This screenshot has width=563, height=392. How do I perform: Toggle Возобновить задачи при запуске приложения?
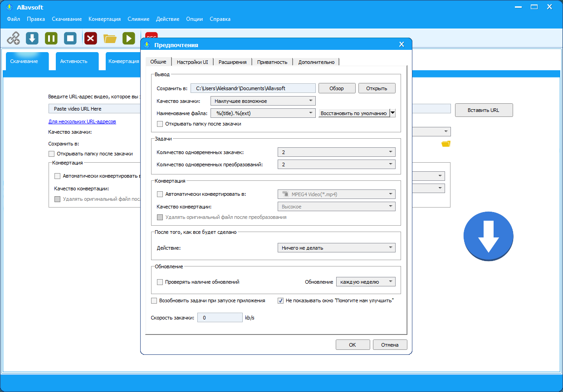click(x=154, y=300)
